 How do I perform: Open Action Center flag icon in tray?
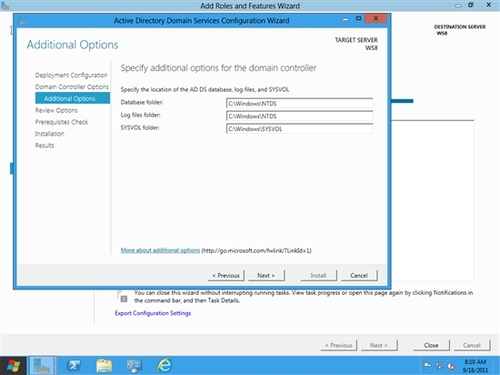pos(427,366)
